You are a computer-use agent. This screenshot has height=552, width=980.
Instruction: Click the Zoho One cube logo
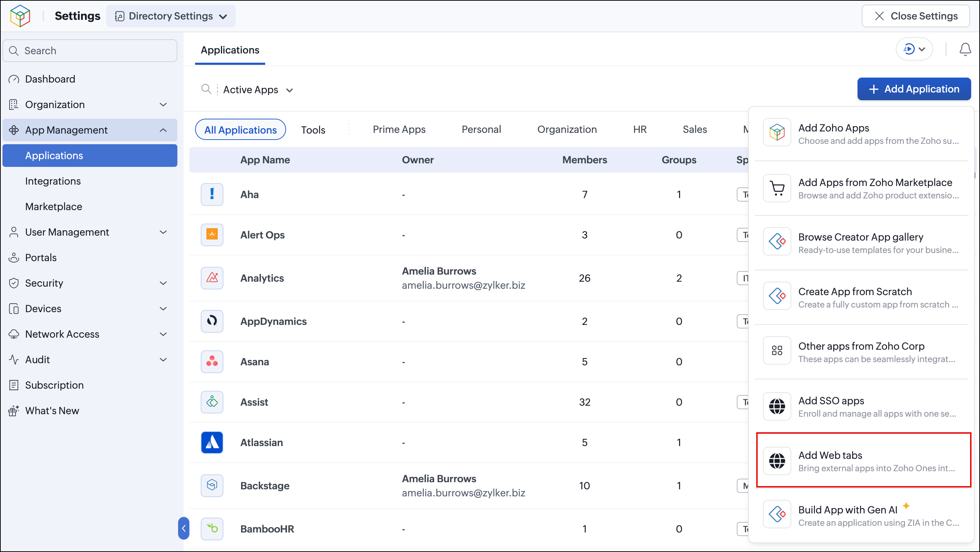[x=20, y=16]
